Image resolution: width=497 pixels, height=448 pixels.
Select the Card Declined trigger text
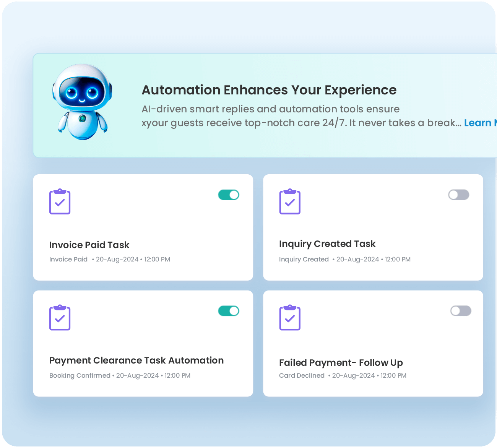click(302, 375)
